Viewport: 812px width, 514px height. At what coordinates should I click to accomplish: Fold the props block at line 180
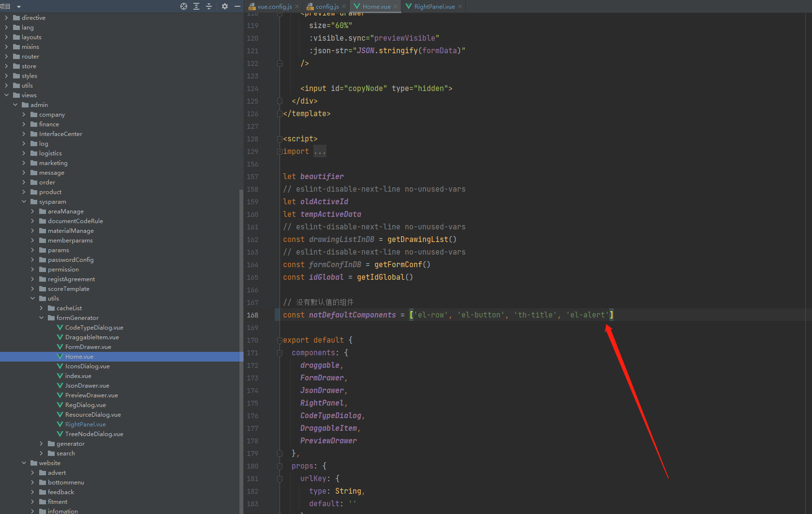(280, 466)
